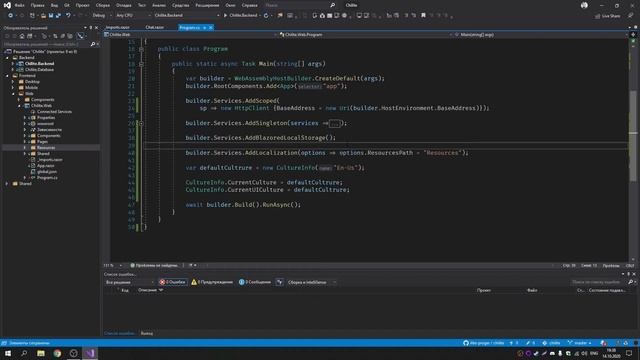Image resolution: width=640 pixels, height=360 pixels.
Task: Click the bookmark icon in toolbar
Action: (423, 16)
